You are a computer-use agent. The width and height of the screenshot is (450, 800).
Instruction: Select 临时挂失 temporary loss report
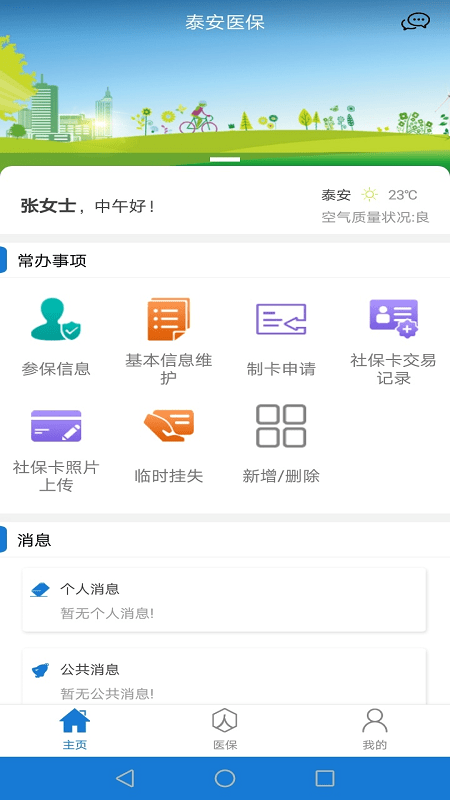click(168, 445)
